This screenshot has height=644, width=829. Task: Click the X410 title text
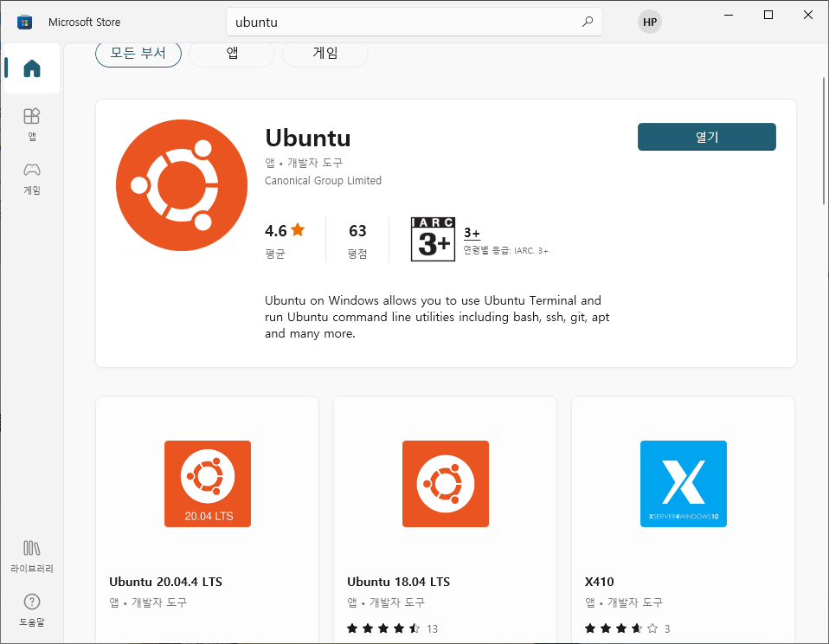tap(599, 582)
